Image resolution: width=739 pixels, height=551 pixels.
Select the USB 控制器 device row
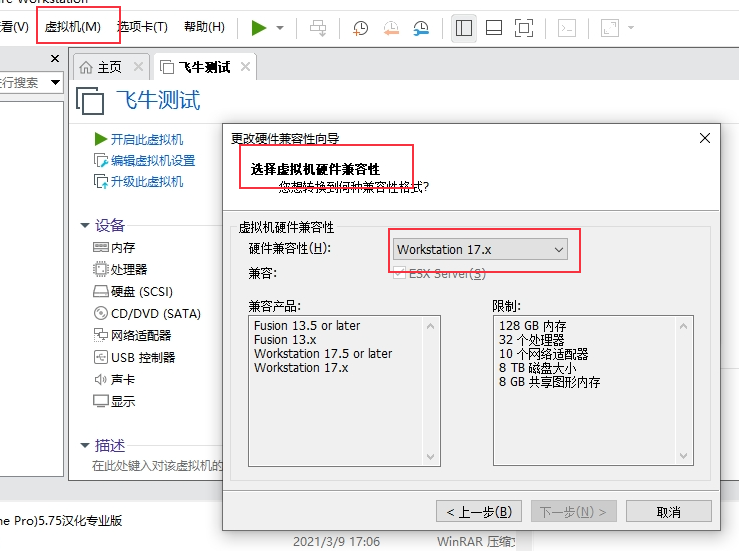134,357
